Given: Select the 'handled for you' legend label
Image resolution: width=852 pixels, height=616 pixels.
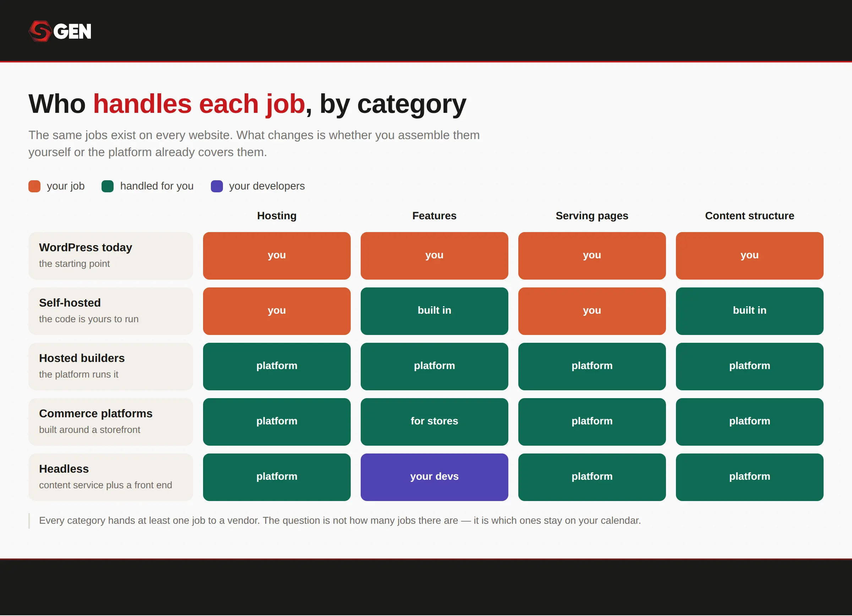Looking at the screenshot, I should tap(157, 186).
